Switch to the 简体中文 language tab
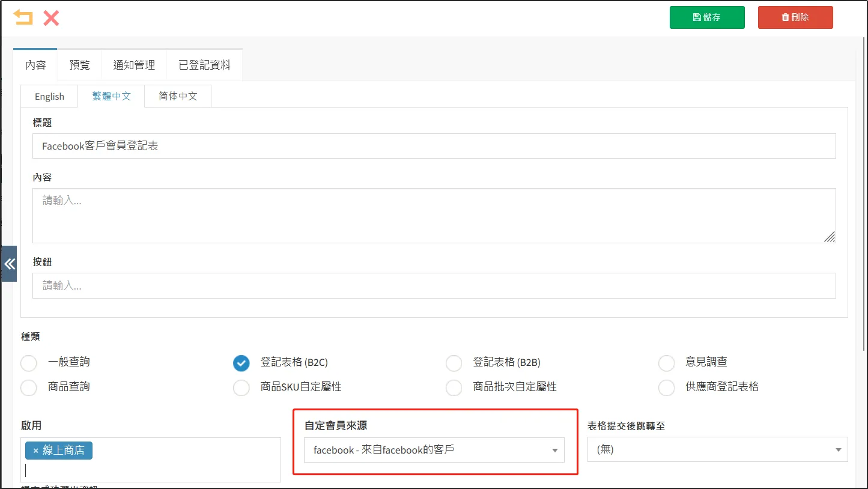 tap(178, 96)
